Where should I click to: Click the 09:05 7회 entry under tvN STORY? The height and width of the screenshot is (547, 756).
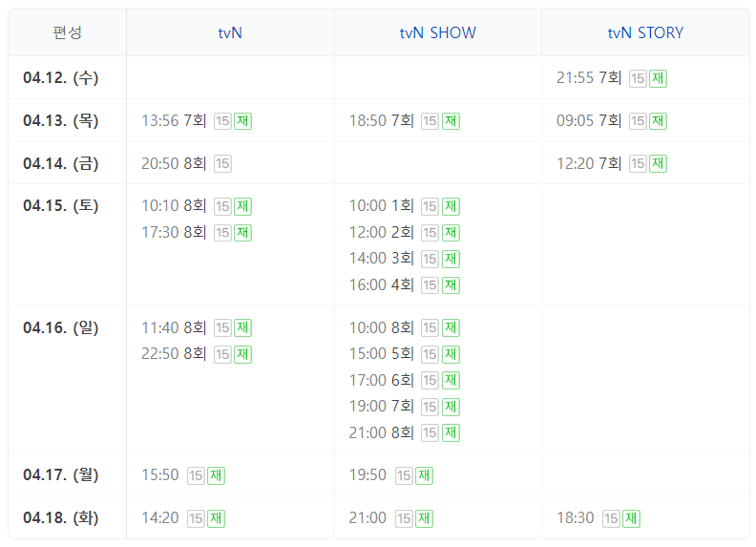click(589, 120)
